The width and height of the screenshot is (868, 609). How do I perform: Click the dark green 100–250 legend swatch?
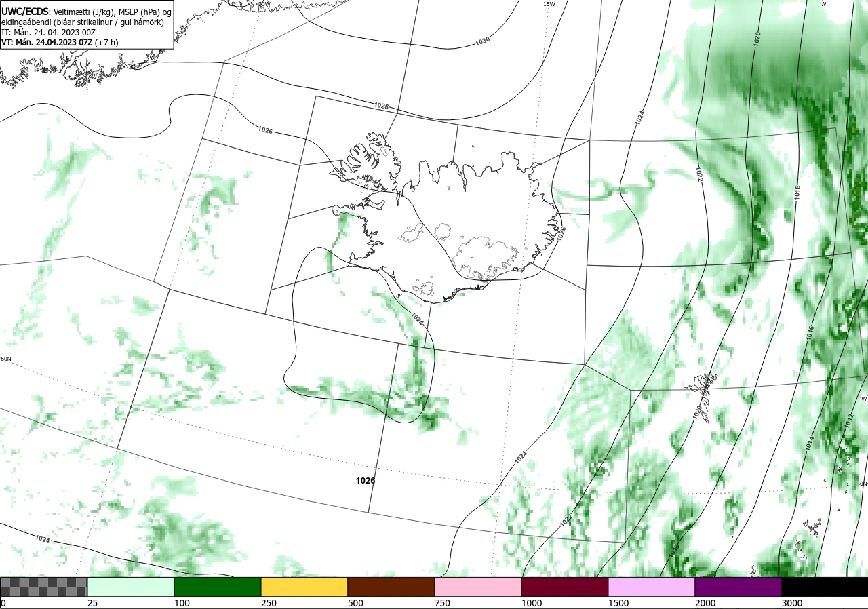[218, 587]
